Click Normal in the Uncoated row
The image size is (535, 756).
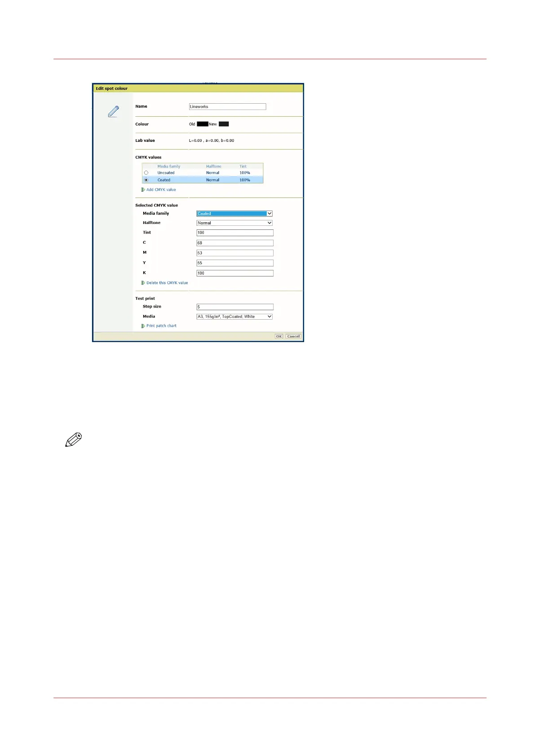click(212, 173)
